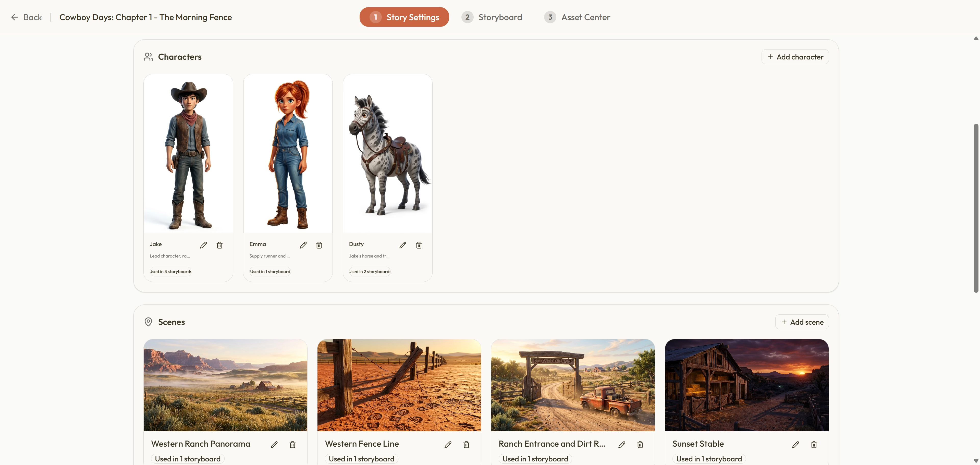The image size is (980, 465).
Task: Edit the Western Fence Line scene
Action: click(448, 444)
